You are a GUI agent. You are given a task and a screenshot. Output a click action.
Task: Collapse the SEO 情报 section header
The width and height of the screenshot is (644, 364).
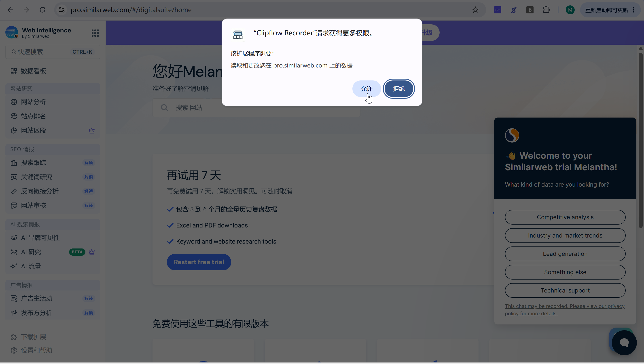(x=53, y=149)
